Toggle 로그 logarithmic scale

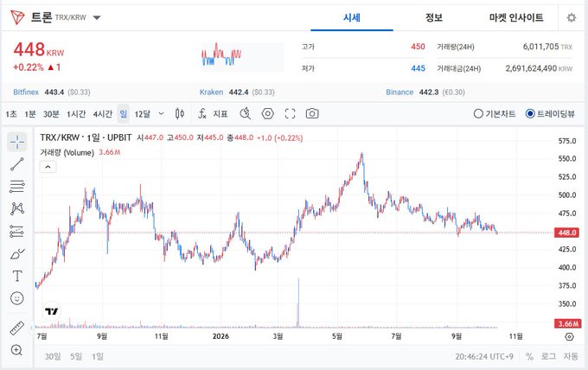(x=548, y=356)
